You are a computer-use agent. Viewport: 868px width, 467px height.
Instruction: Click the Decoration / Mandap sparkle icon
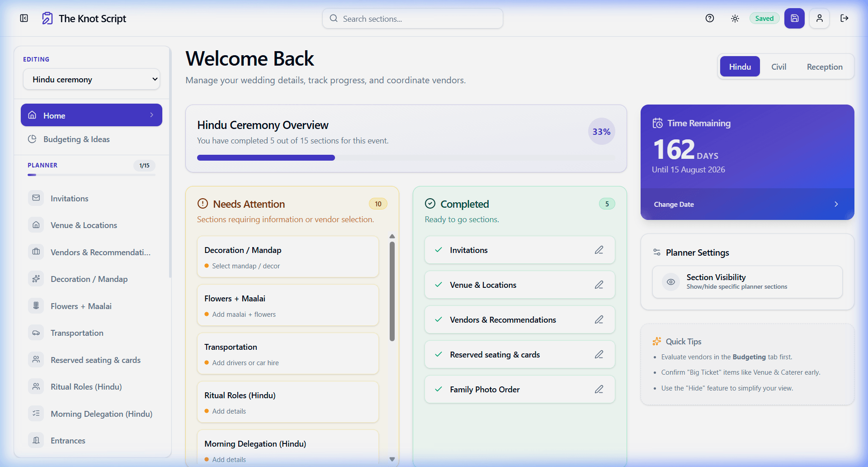36,279
